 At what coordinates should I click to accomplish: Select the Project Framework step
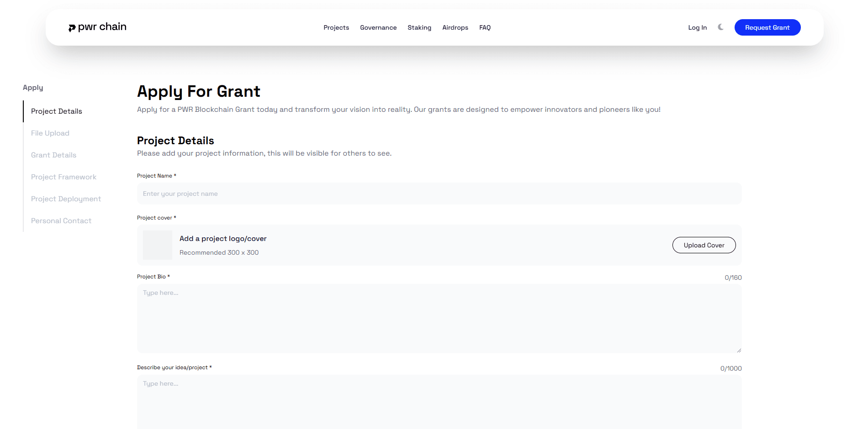click(64, 177)
